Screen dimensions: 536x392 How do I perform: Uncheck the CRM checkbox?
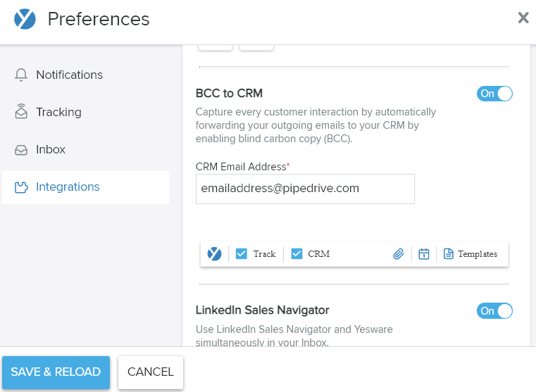[297, 253]
